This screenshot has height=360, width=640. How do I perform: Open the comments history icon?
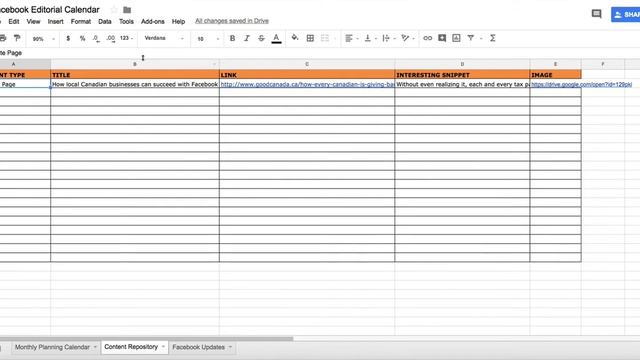(x=596, y=14)
